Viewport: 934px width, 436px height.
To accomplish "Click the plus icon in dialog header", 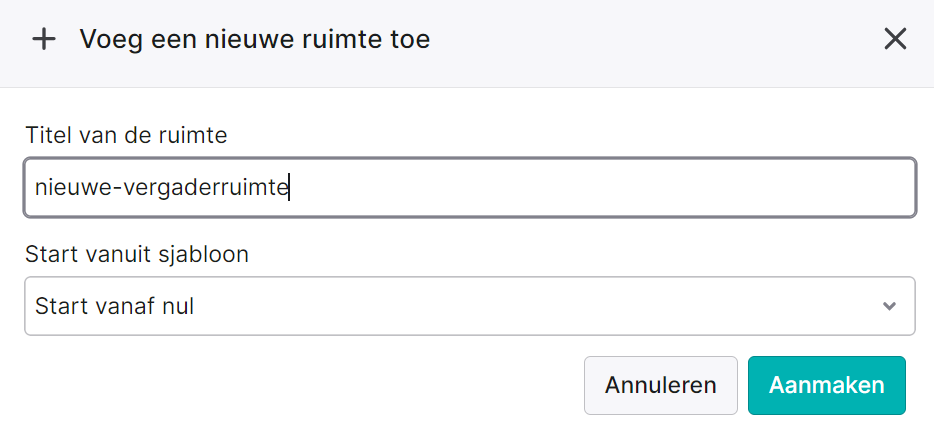I will pos(44,40).
